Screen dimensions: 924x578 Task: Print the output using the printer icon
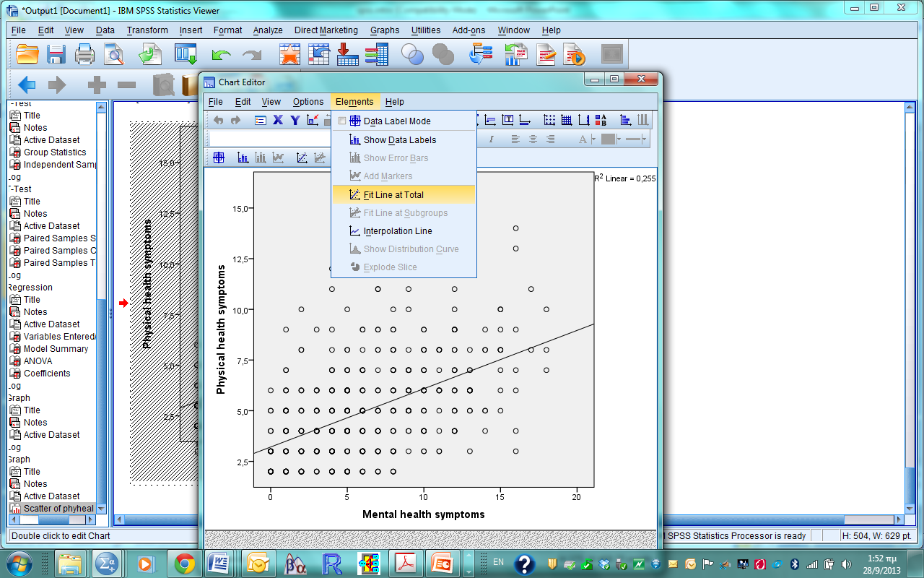coord(85,55)
